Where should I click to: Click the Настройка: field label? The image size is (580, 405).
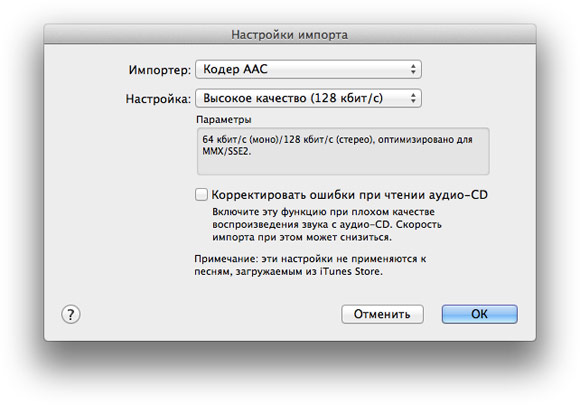pos(158,99)
